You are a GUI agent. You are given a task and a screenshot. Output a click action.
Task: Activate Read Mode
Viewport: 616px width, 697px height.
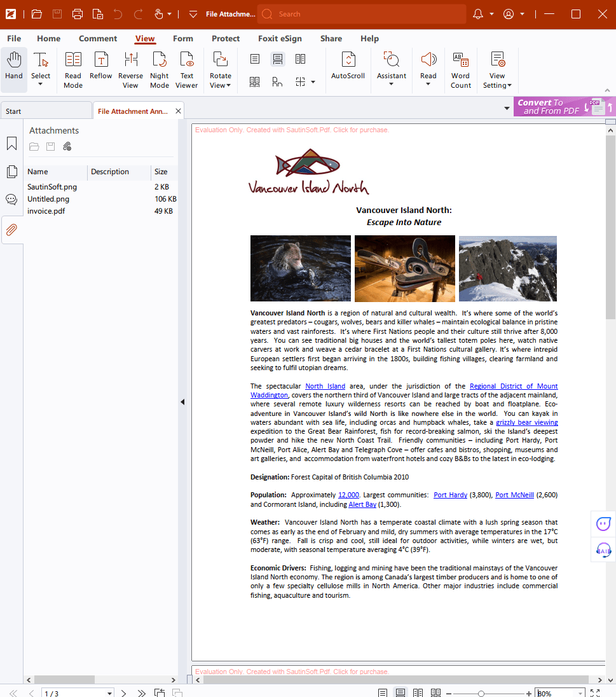click(73, 67)
